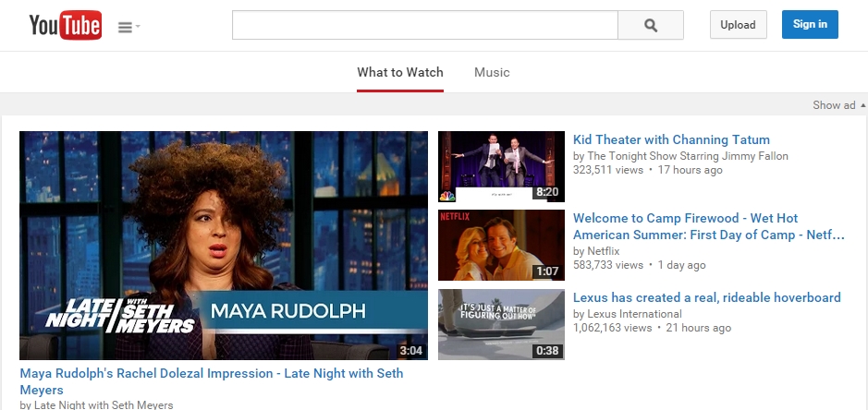Click inside the search input field
Viewport: 868px width, 410px height.
[424, 25]
